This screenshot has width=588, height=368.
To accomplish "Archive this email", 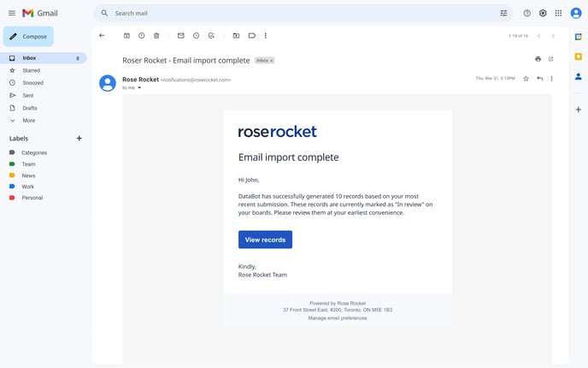I will coord(126,36).
